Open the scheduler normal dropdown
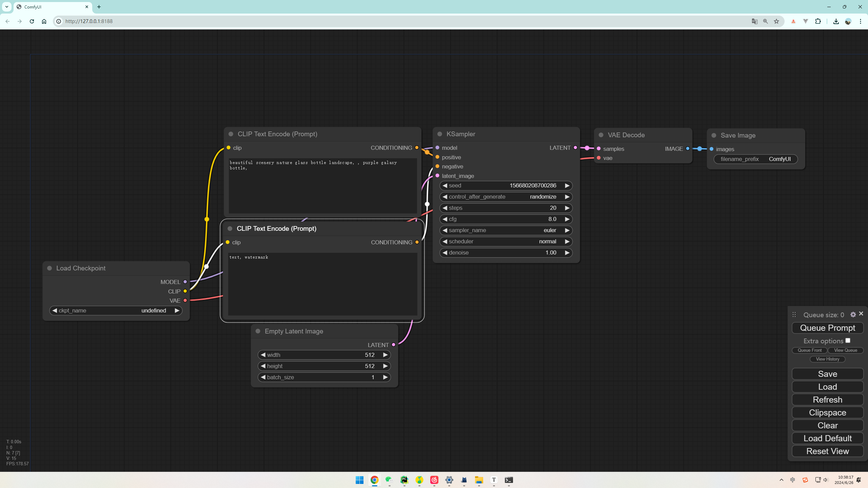868x488 pixels. 506,241
